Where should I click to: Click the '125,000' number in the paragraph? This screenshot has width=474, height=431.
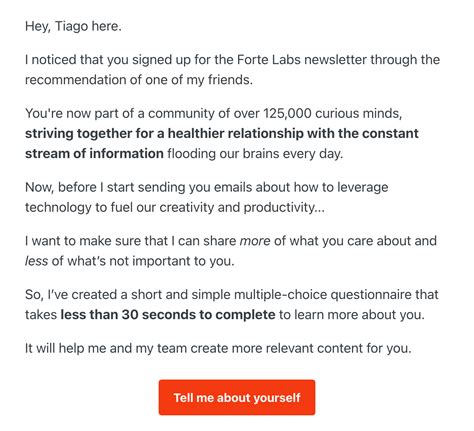coord(287,113)
